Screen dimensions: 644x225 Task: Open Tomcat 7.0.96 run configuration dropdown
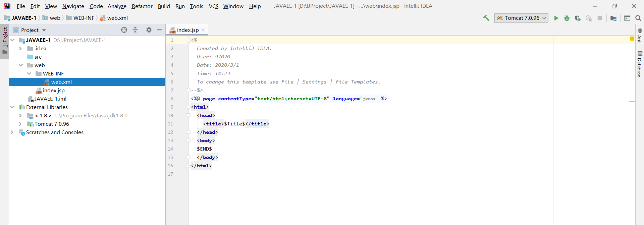point(521,18)
